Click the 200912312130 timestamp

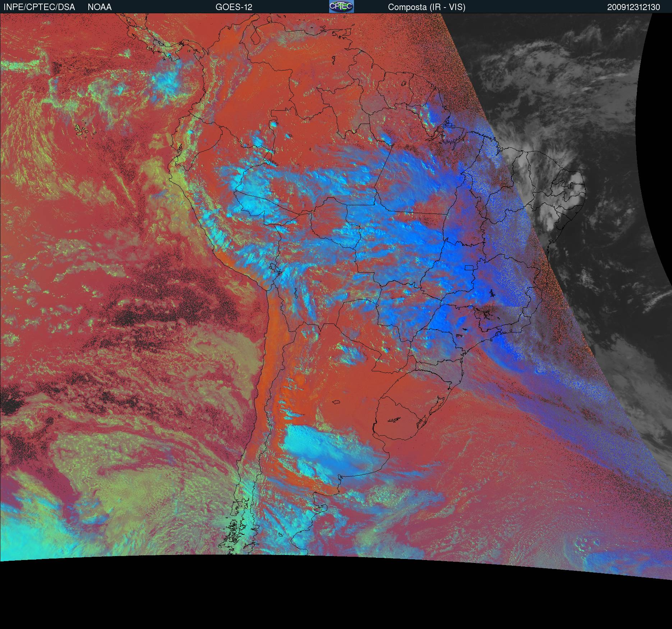pyautogui.click(x=633, y=7)
